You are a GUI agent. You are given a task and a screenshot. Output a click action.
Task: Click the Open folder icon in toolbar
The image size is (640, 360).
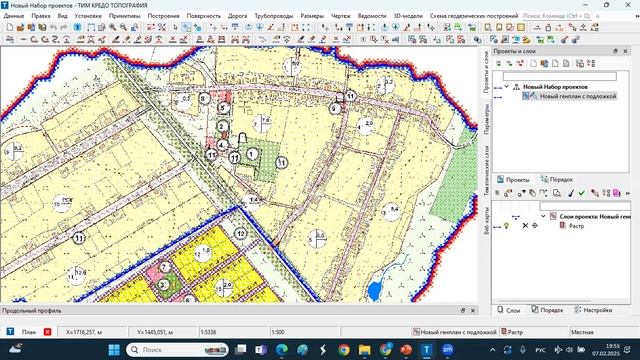coord(20,28)
